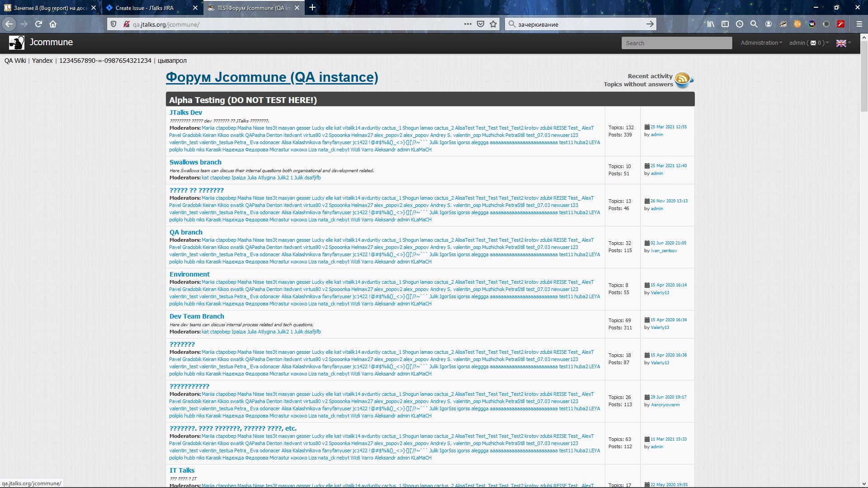Open the browser home page

53,24
